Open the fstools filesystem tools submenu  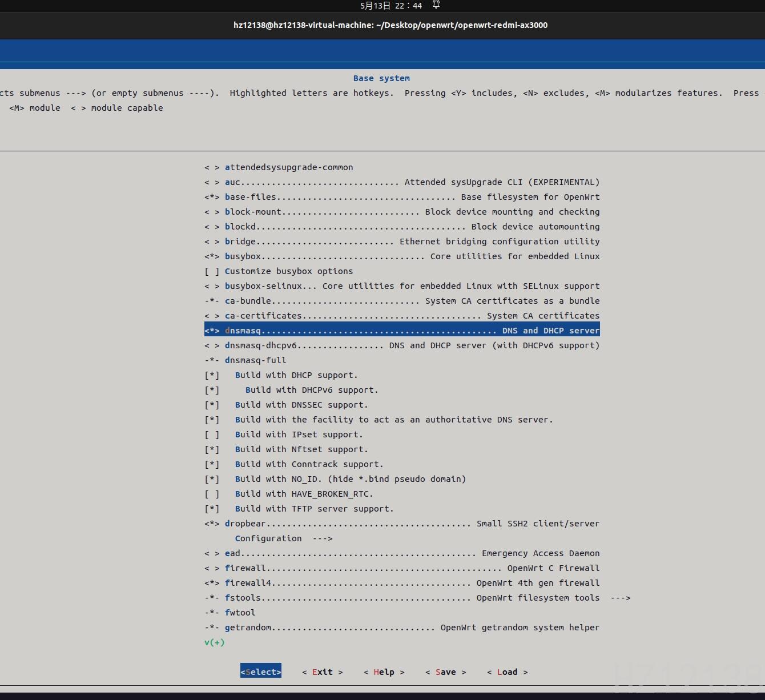pos(417,598)
